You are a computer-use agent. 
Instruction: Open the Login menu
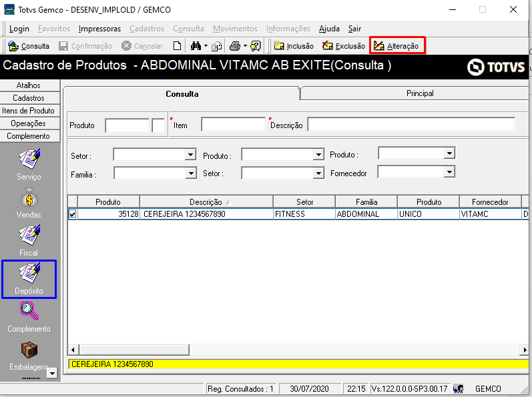(19, 29)
